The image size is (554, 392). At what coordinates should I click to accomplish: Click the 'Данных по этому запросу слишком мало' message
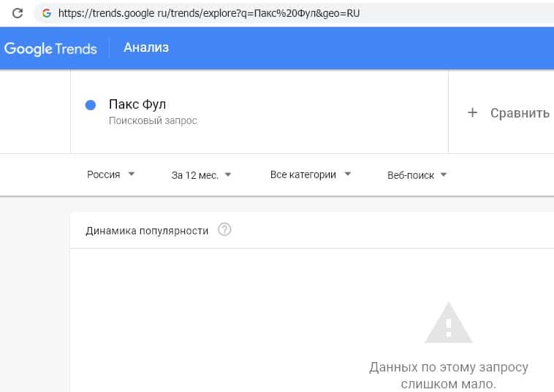click(449, 375)
